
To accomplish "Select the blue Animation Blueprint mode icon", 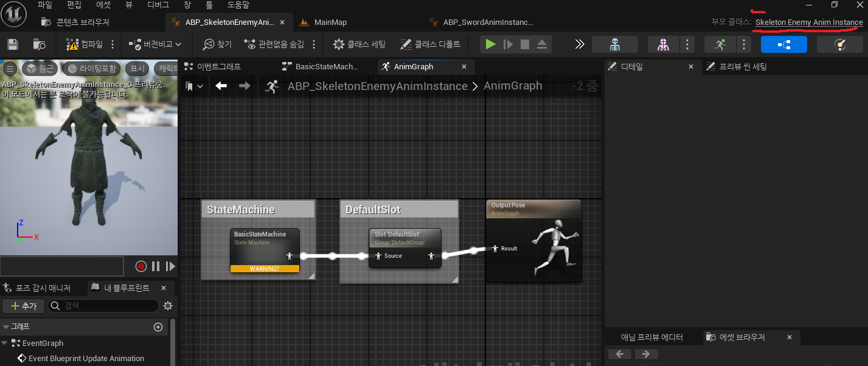I will [783, 44].
